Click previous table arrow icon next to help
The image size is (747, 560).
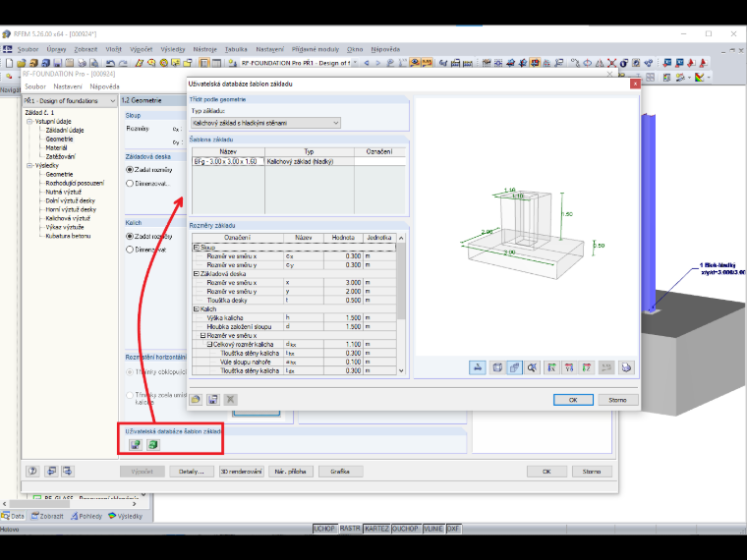pos(51,471)
